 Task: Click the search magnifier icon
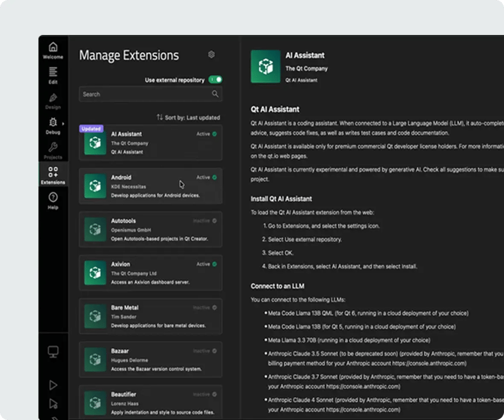[215, 94]
